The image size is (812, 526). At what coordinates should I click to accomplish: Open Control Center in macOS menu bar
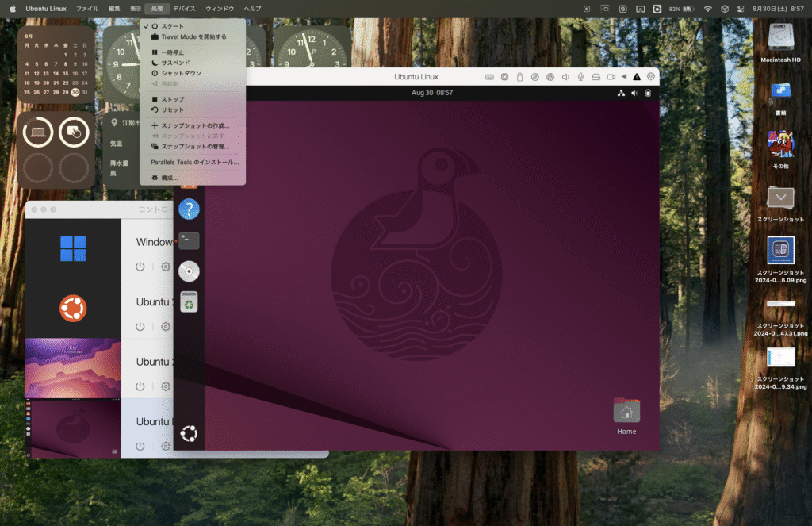(x=741, y=9)
